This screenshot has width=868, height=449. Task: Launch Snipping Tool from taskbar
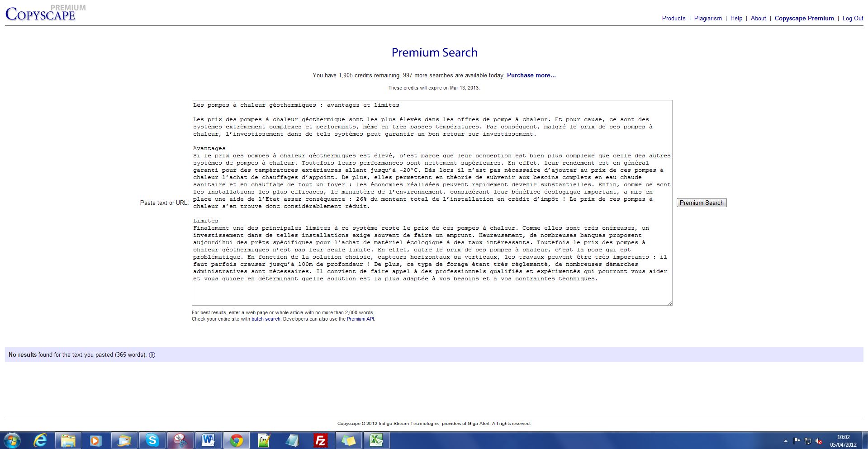180,440
